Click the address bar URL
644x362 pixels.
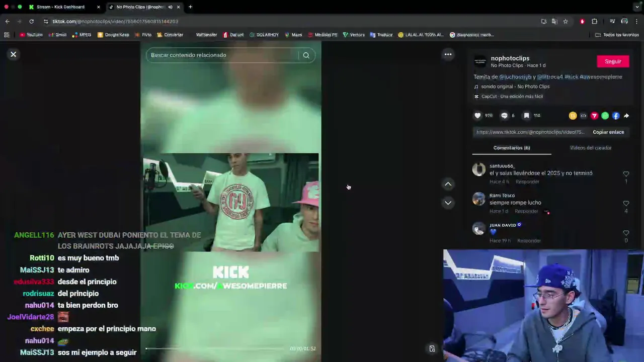pos(115,22)
